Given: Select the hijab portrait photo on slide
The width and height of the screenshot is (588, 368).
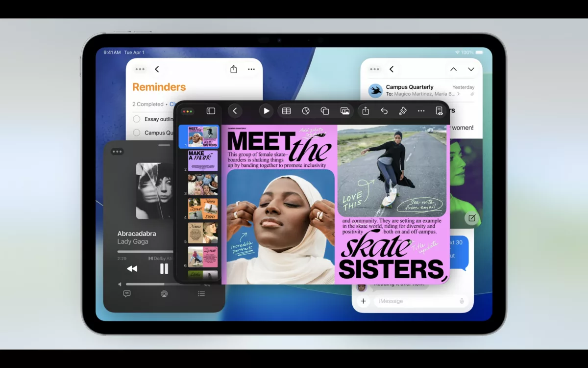Looking at the screenshot, I should tap(281, 227).
